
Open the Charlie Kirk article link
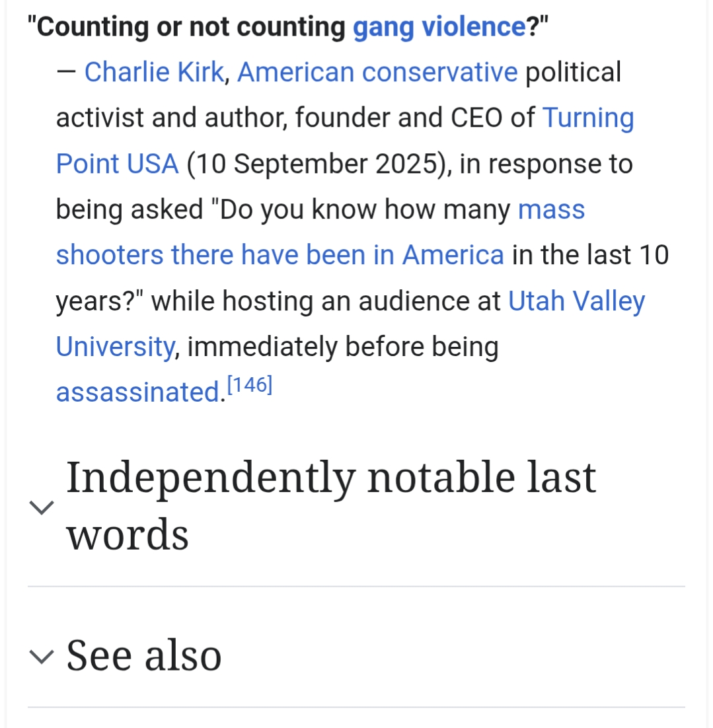(x=154, y=72)
